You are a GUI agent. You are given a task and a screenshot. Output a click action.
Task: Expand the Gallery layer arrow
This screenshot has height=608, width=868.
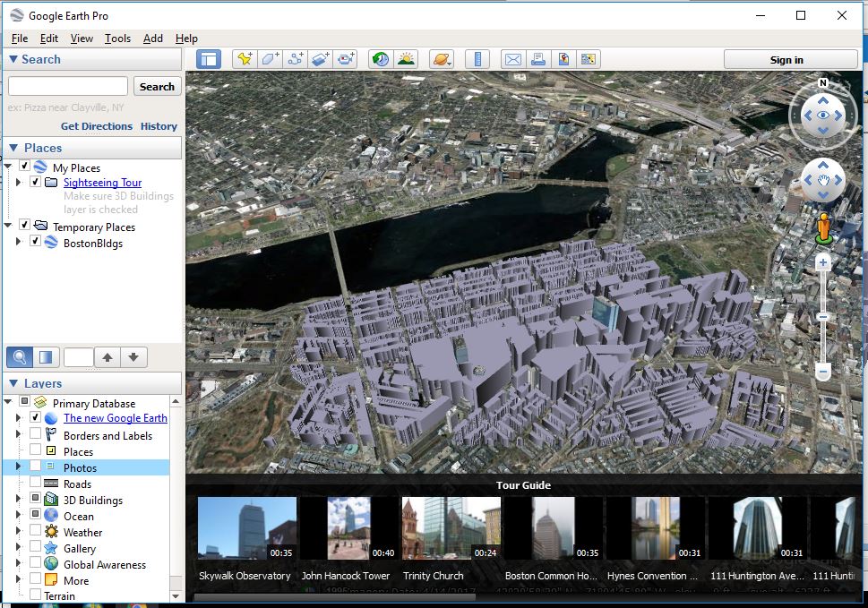18,547
